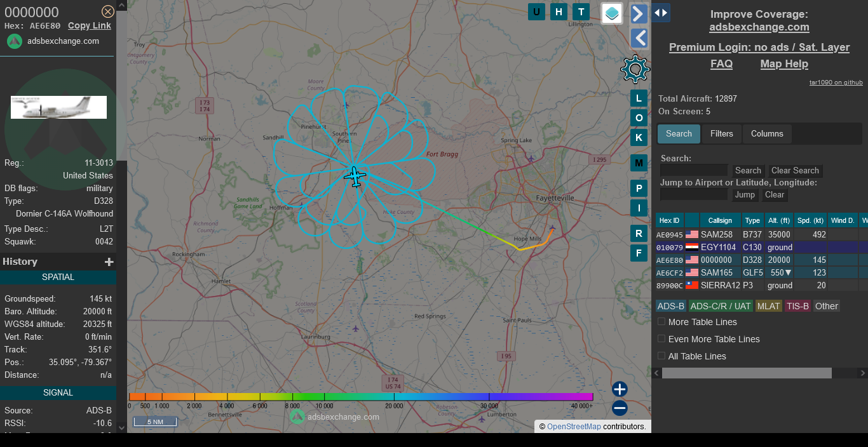The height and width of the screenshot is (447, 868).
Task: Copy link to aircraft AE6E80
Action: coord(90,26)
